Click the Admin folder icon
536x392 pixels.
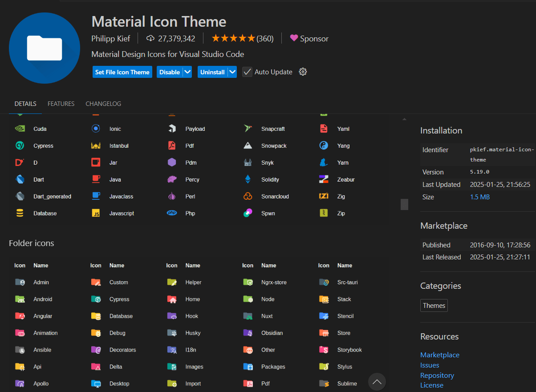20,282
